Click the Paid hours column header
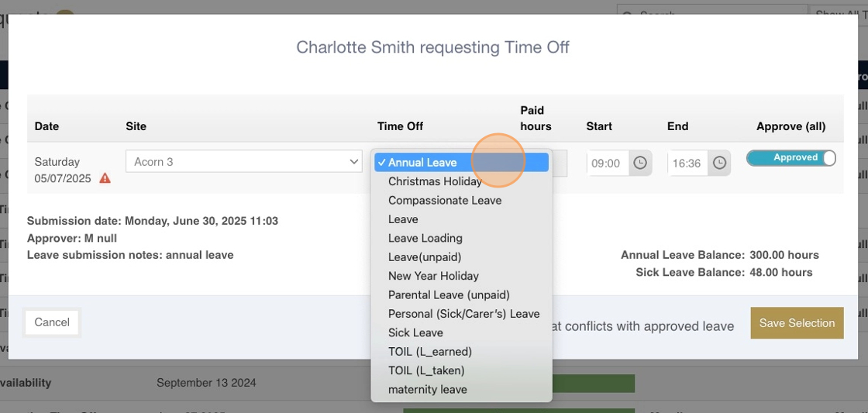The height and width of the screenshot is (413, 868). (x=536, y=118)
